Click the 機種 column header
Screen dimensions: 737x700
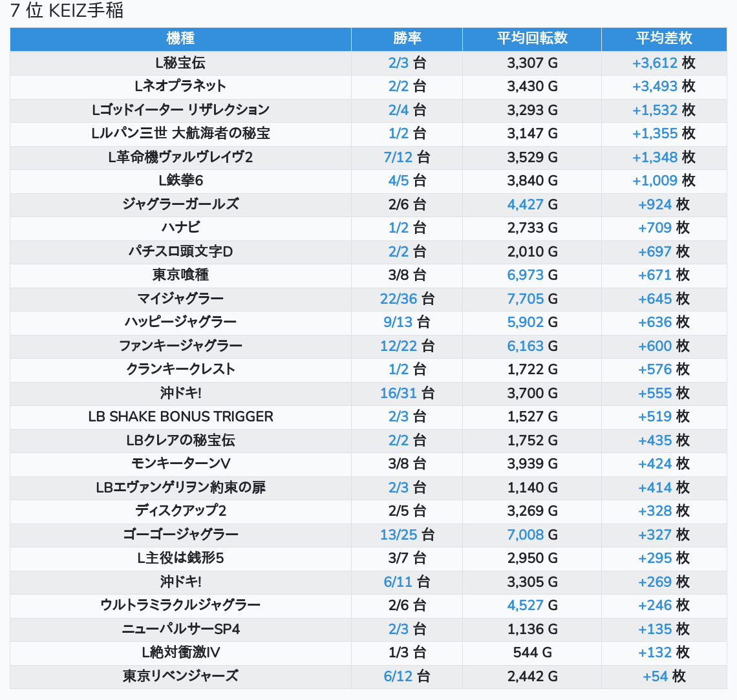click(x=180, y=39)
